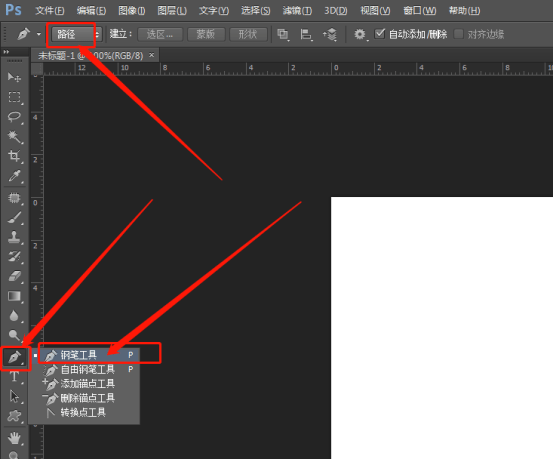This screenshot has width=554, height=460.
Task: Select the Clone Stamp tool
Action: [14, 237]
